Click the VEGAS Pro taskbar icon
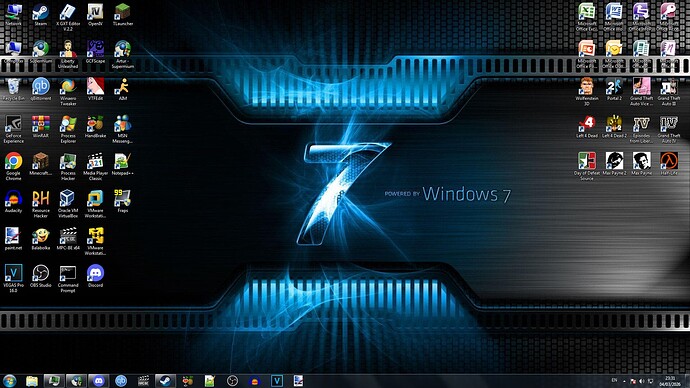 (277, 381)
